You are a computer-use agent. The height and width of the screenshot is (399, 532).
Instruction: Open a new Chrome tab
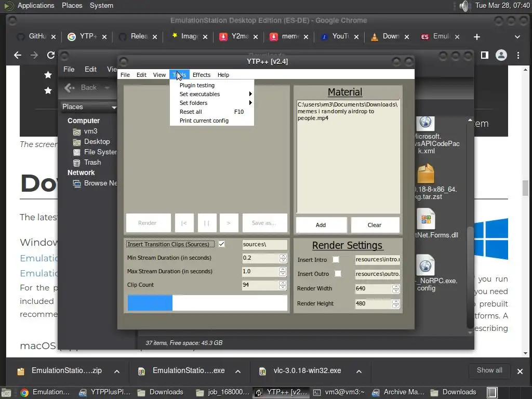click(x=477, y=37)
